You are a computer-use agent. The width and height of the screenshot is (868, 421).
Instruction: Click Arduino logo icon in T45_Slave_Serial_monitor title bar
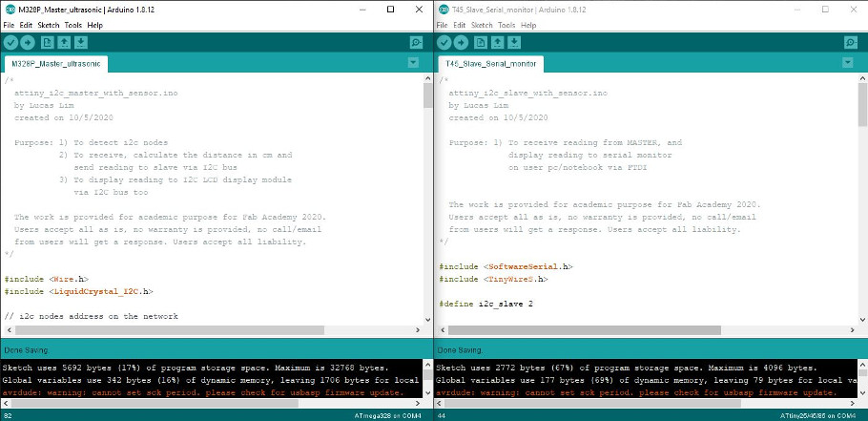444,10
